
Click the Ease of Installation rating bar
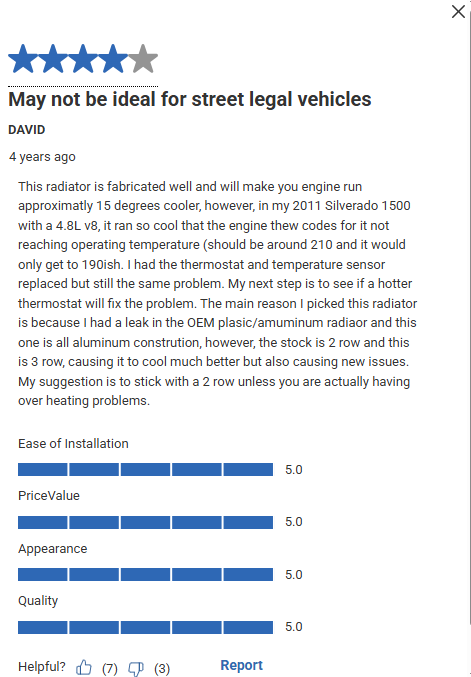[x=145, y=469]
